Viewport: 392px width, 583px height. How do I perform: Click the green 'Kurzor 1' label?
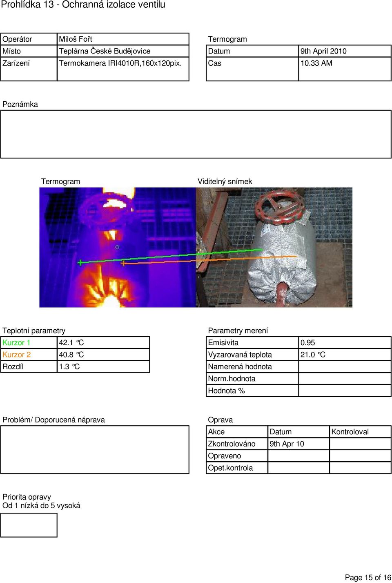coord(16,343)
